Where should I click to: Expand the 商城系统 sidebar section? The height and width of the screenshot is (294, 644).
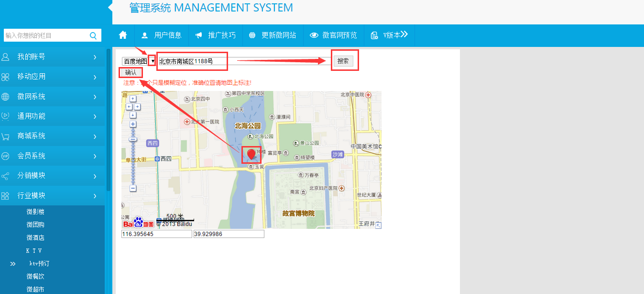52,136
